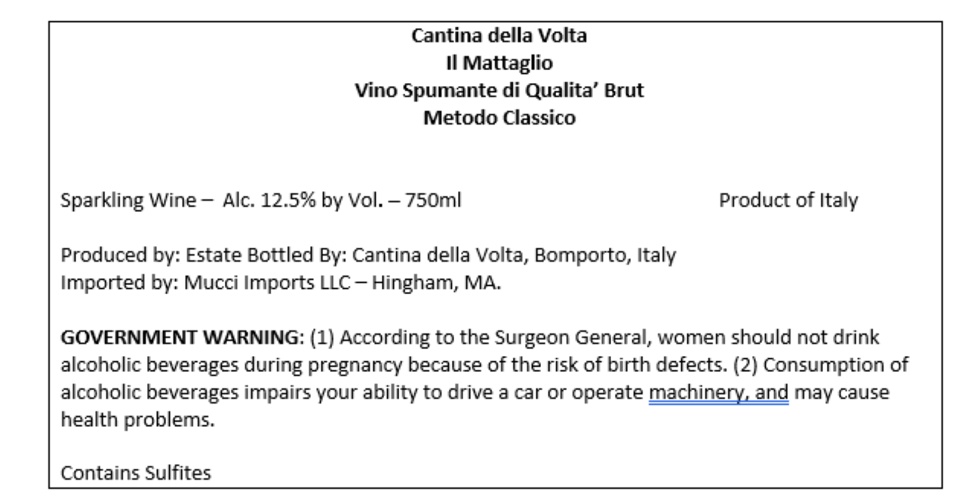Click 'health problems.' at warning end
This screenshot has width=980, height=497.
tap(137, 419)
